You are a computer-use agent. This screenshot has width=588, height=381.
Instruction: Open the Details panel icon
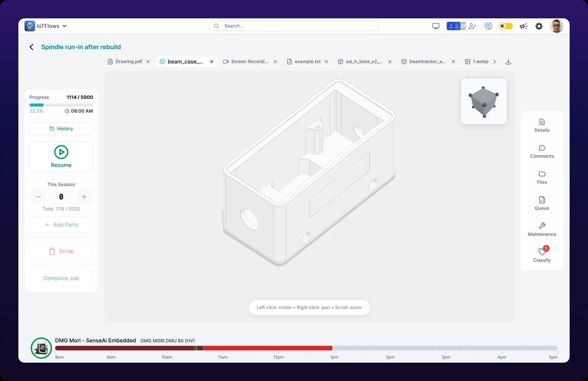click(542, 125)
